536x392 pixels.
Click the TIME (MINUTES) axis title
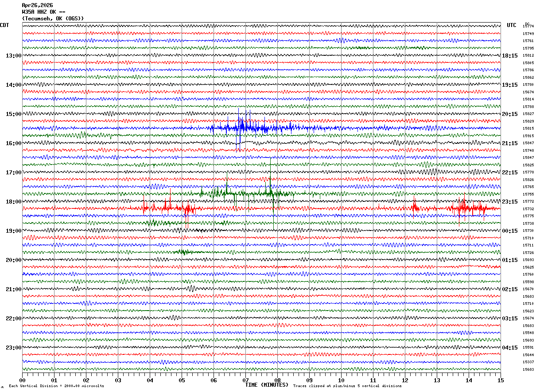pyautogui.click(x=267, y=385)
